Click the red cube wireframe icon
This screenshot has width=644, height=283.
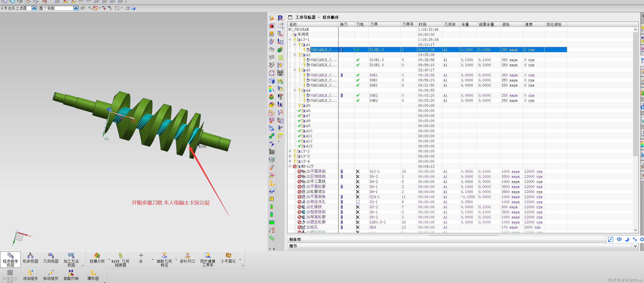(272, 26)
